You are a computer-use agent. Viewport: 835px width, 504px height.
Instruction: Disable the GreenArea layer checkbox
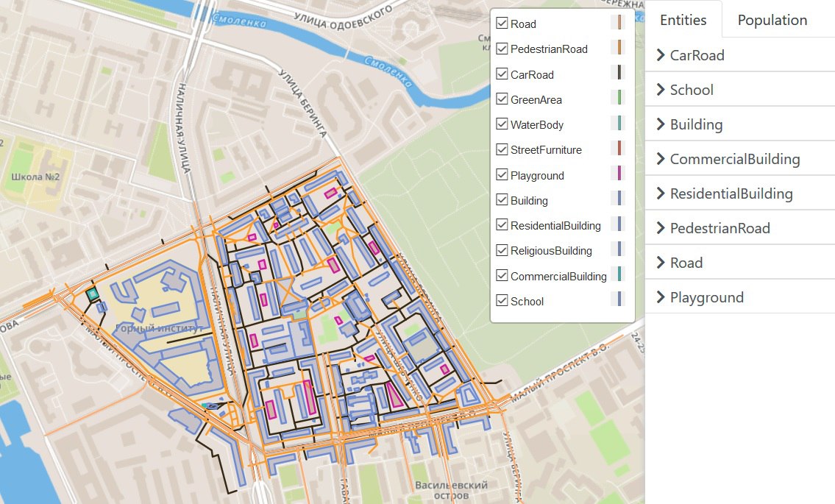pyautogui.click(x=502, y=99)
